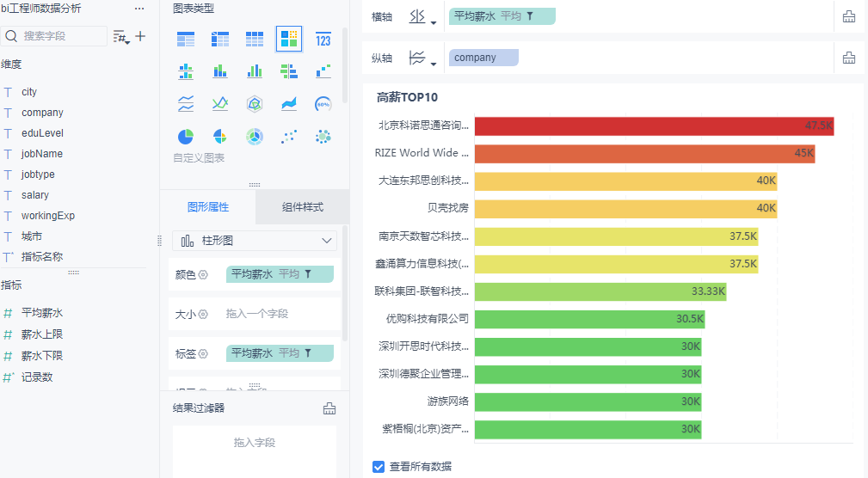The image size is (868, 478).
Task: Click the orange 45K bar
Action: tap(645, 154)
